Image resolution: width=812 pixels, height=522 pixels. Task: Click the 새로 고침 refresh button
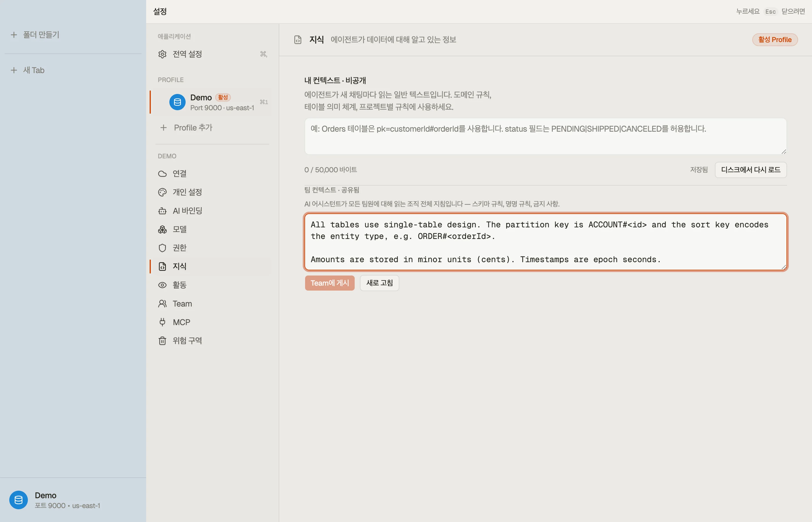click(x=379, y=283)
